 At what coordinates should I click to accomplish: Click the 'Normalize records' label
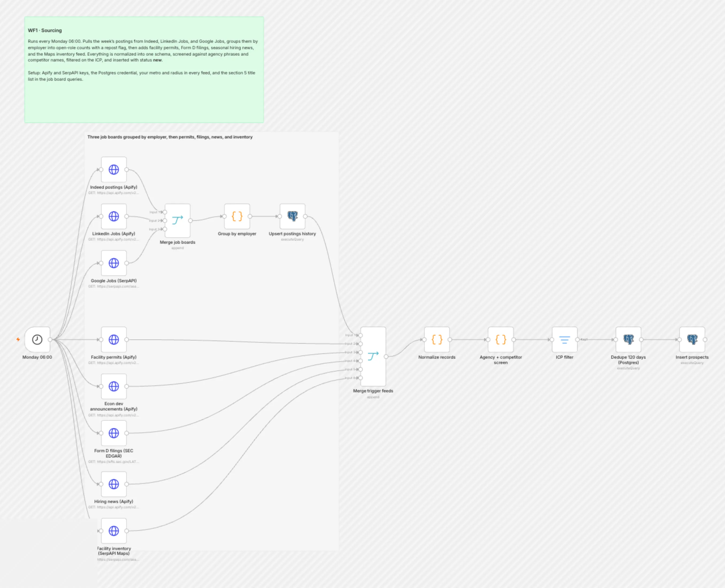[x=437, y=357]
